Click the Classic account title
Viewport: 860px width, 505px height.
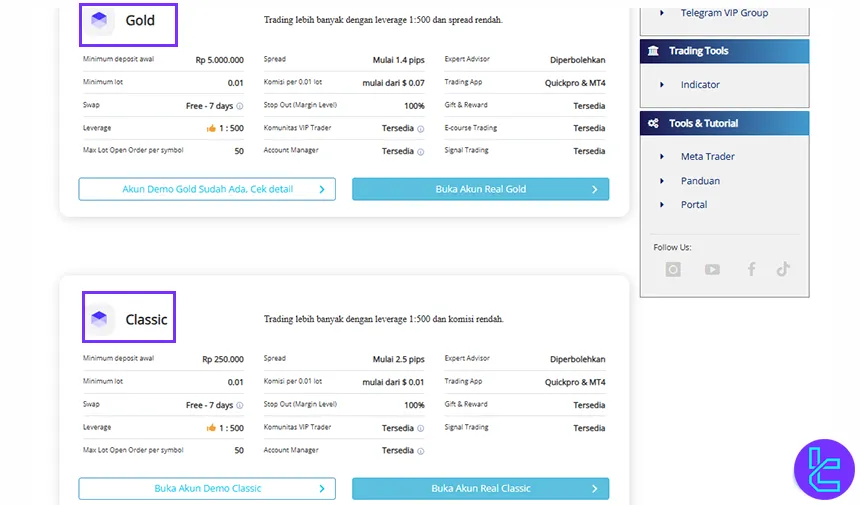pyautogui.click(x=146, y=319)
